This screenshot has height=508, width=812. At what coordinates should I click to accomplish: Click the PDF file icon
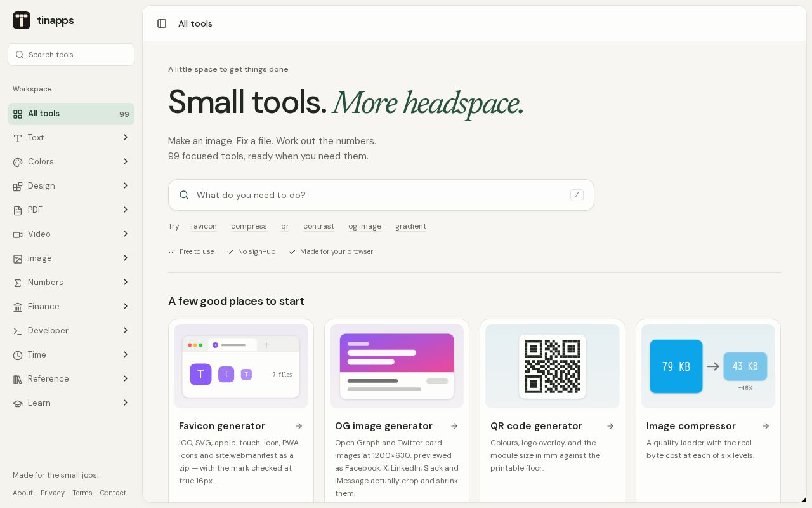(x=18, y=210)
